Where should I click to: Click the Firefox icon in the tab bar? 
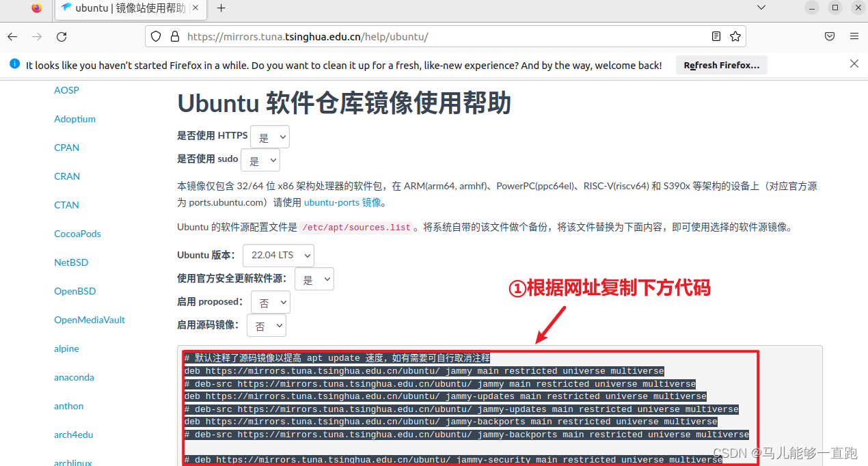pyautogui.click(x=36, y=8)
